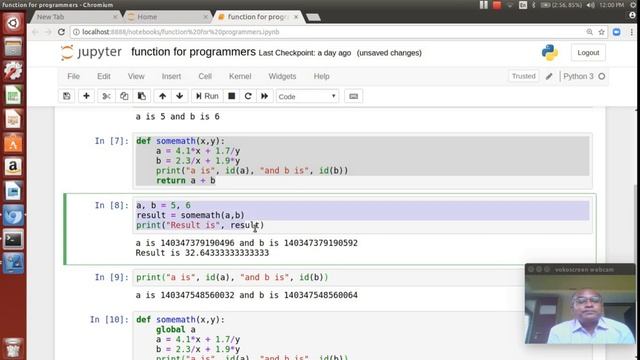The image size is (640, 360).
Task: Click the Python 3 kernel idle circle
Action: (x=602, y=76)
